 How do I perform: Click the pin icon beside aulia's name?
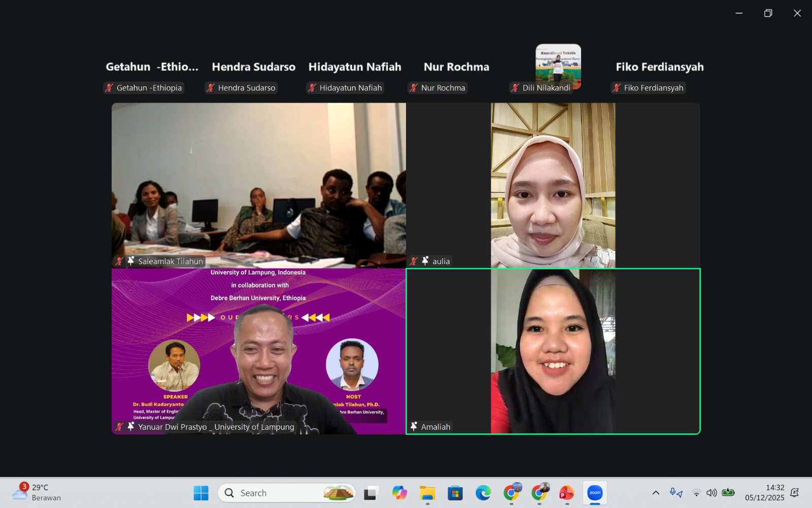425,261
